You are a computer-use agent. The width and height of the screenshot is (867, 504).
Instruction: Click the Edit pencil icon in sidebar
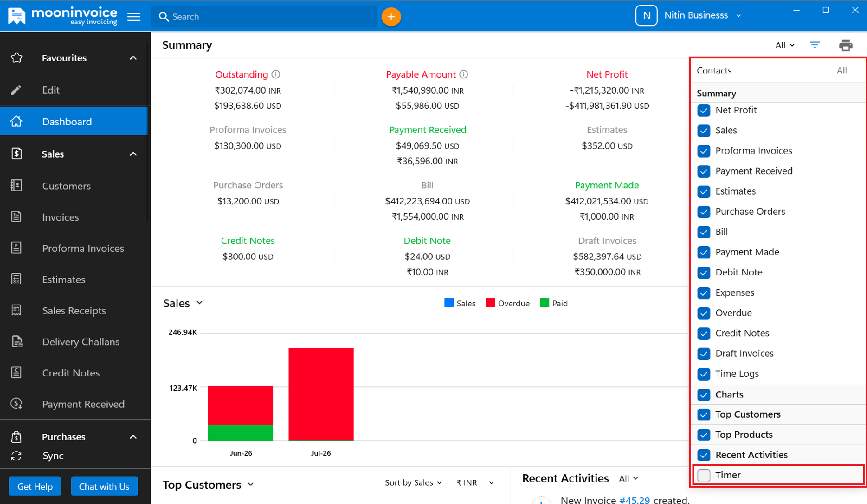[16, 90]
